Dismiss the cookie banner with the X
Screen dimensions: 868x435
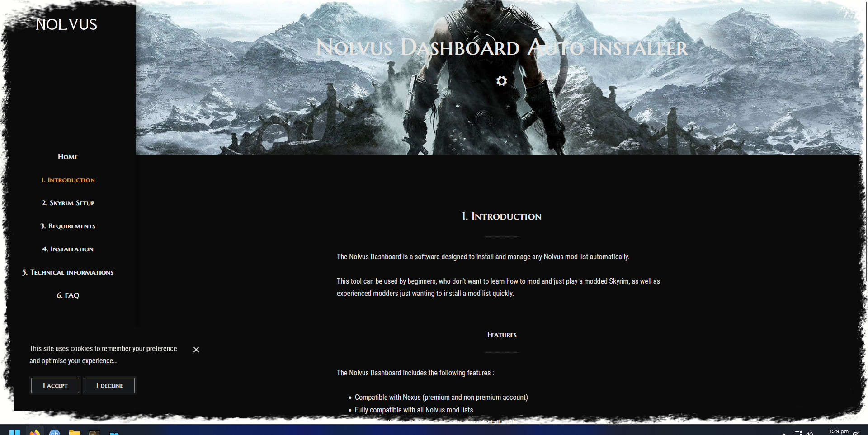tap(196, 349)
